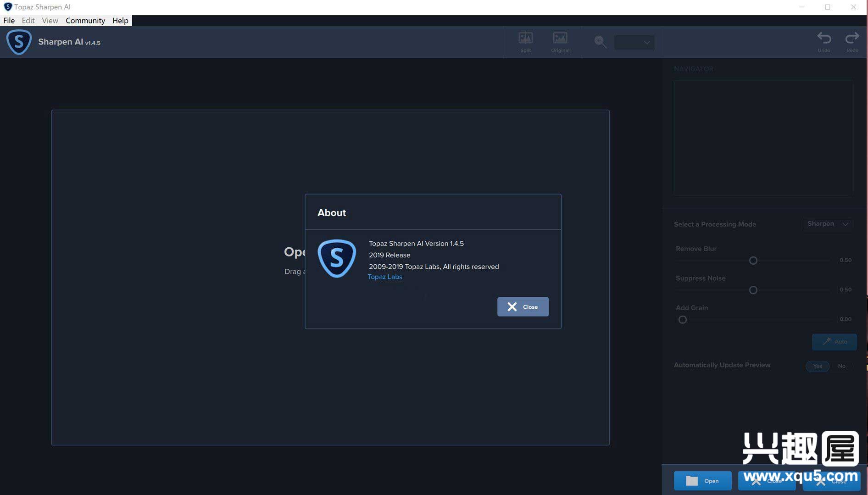Screen dimensions: 868x495
Task: Click the zoom magnifier icon
Action: pyautogui.click(x=600, y=42)
